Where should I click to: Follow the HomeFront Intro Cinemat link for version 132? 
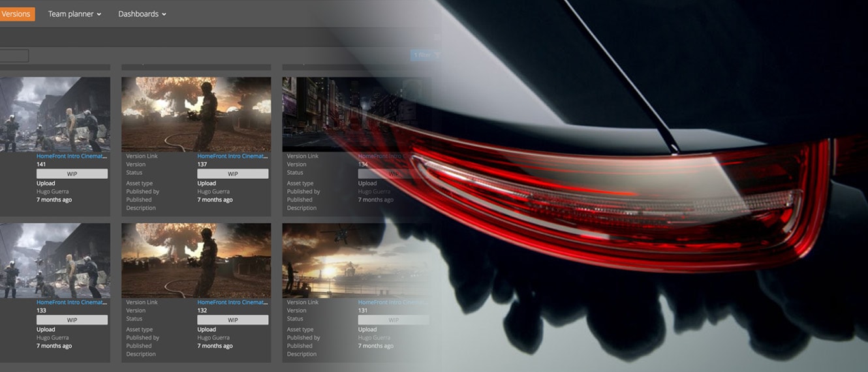pyautogui.click(x=232, y=302)
